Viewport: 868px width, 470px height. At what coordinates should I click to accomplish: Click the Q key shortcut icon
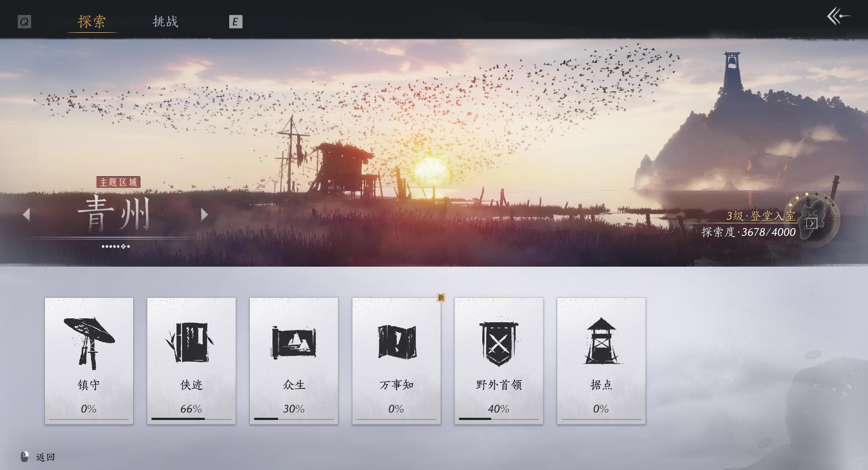point(24,22)
